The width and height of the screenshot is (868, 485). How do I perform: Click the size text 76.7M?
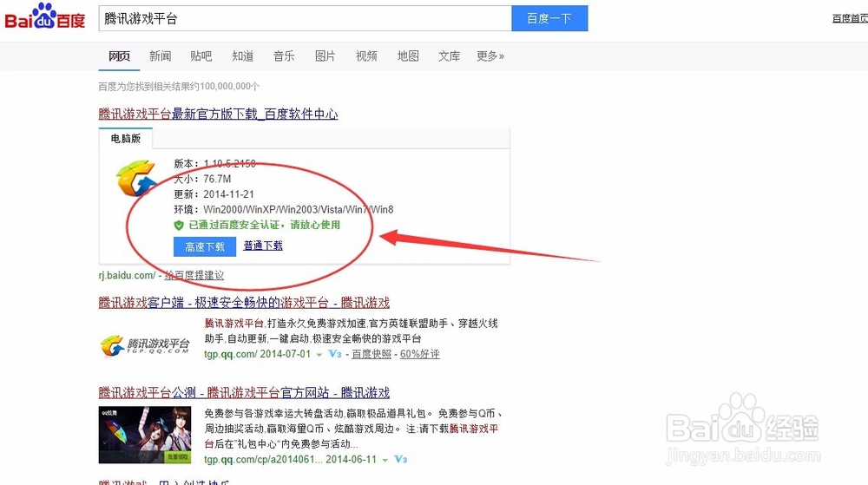pyautogui.click(x=217, y=180)
